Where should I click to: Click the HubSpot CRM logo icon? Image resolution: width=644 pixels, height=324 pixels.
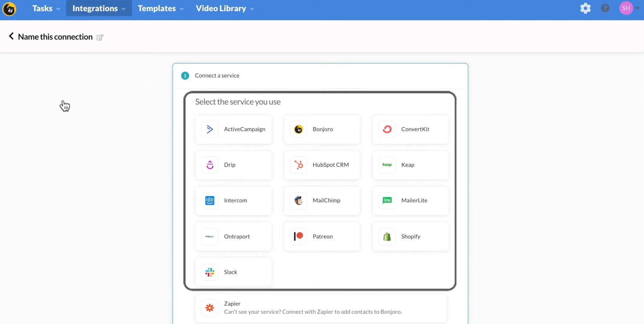tap(299, 165)
